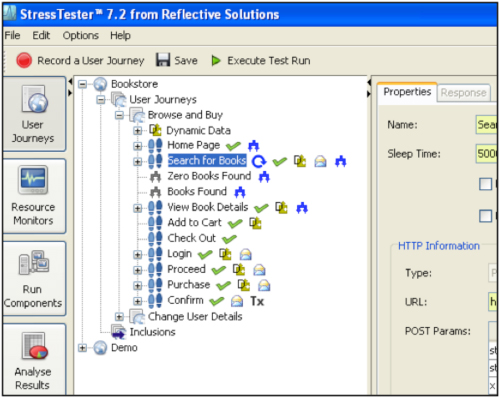
Task: Expand the Dynamic Data node
Action: coord(137,130)
